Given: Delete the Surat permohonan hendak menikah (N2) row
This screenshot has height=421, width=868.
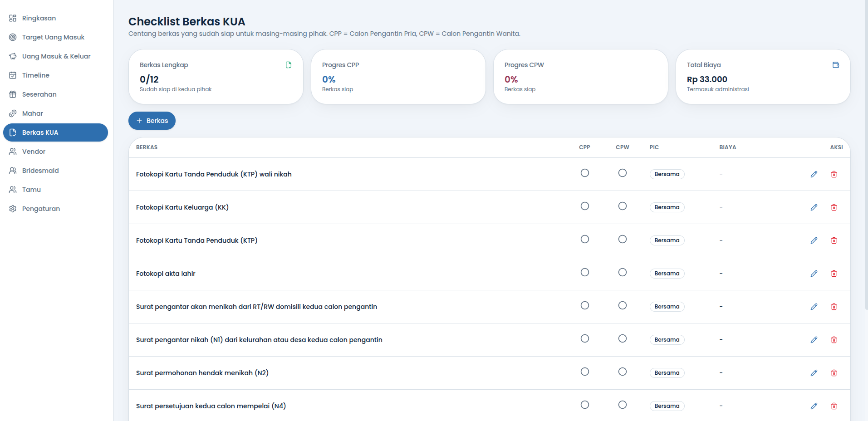Looking at the screenshot, I should [x=834, y=373].
